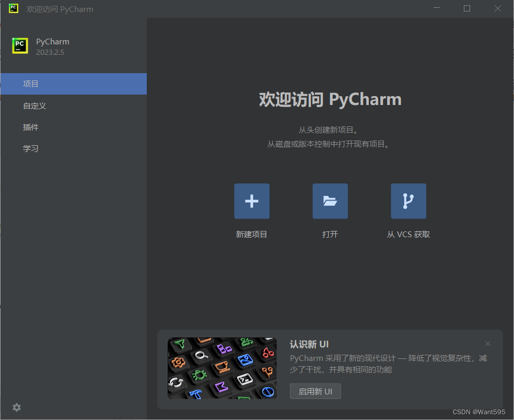Click 新建项目 to create a project
514x420 pixels.
click(251, 234)
